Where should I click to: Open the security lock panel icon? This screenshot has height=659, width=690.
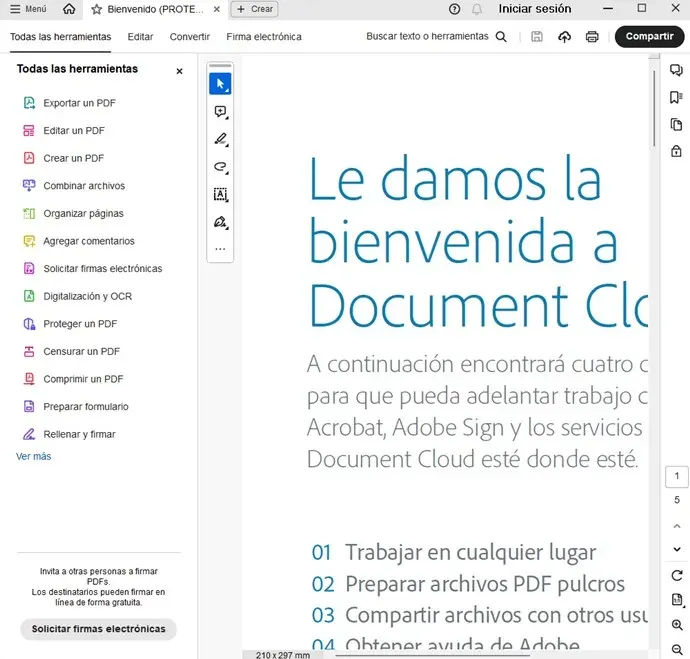click(676, 151)
